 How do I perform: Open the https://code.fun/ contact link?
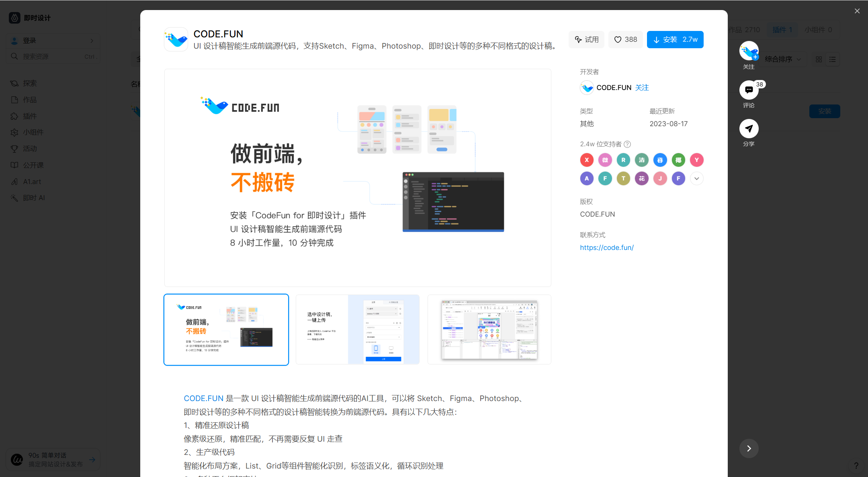click(607, 248)
